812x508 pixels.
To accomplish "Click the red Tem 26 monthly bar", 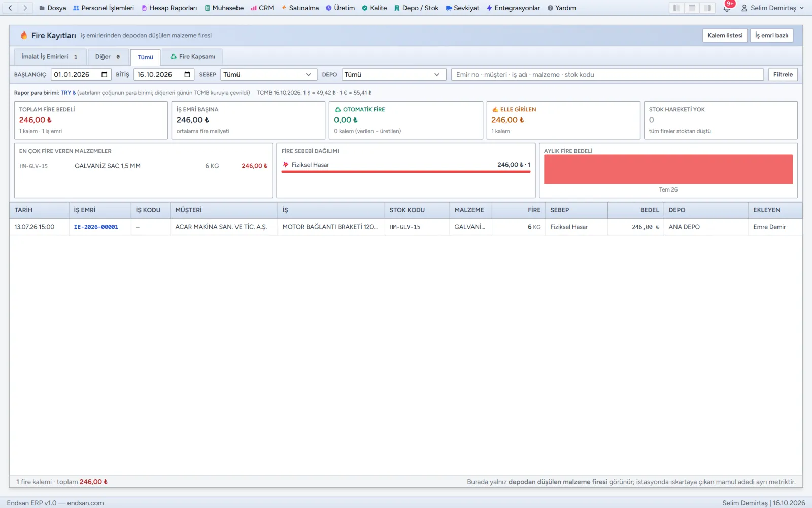I will coord(668,169).
